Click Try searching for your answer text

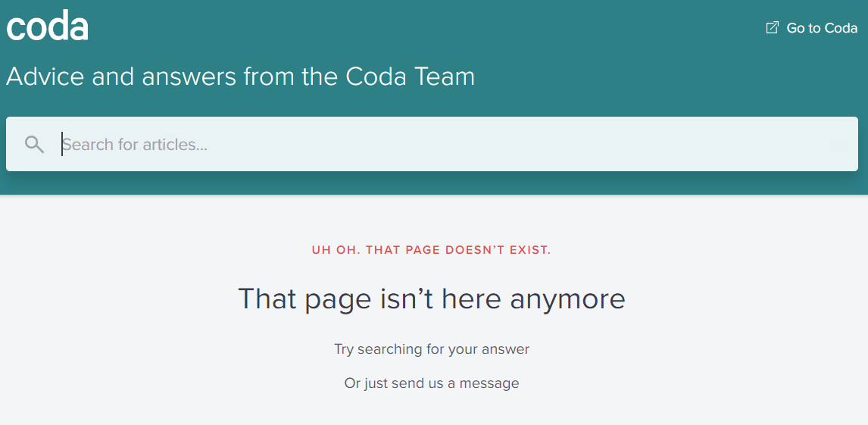click(x=431, y=349)
